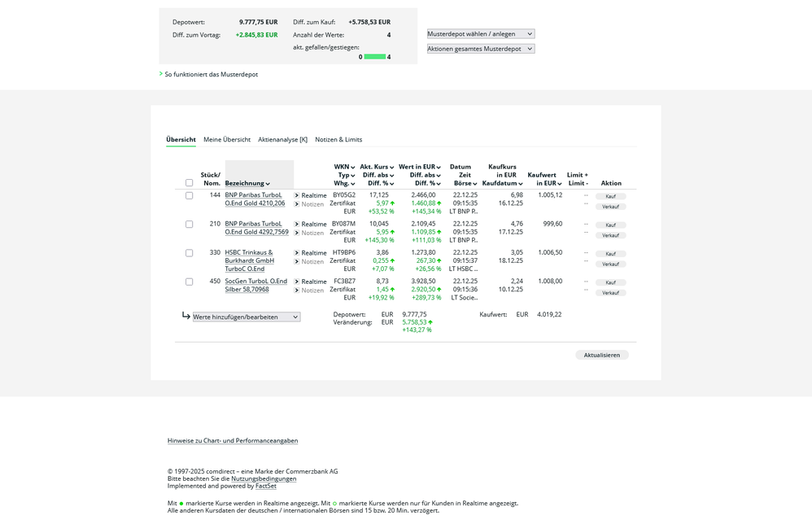This screenshot has height=524, width=812.
Task: Click Kauf button for SocGen TurboL Silber
Action: click(x=610, y=282)
